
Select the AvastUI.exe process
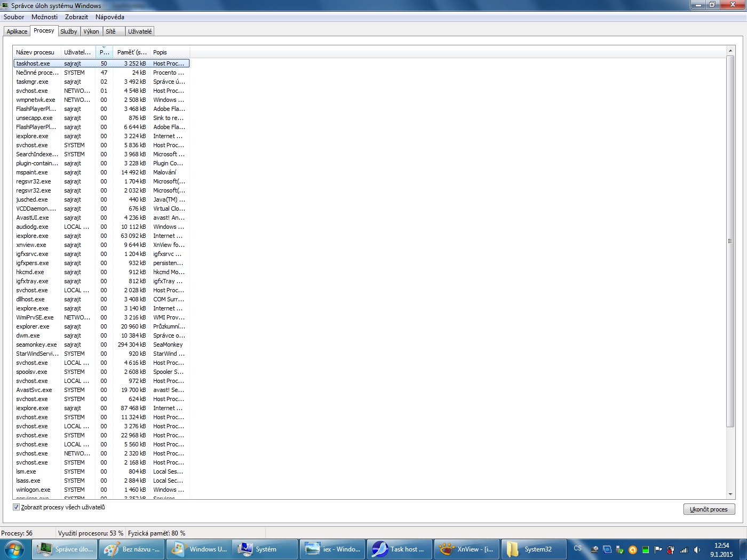(101, 218)
